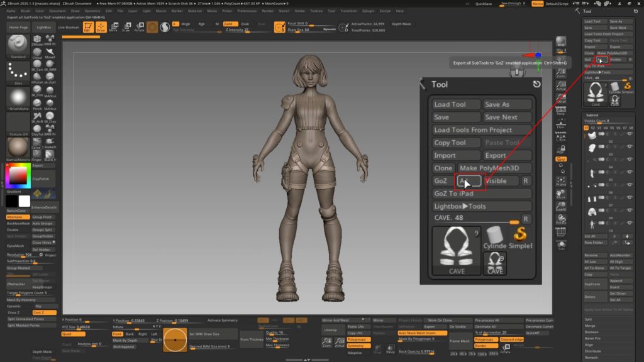Viewport: 644px width, 362px height.
Task: Select the StartupMaterial sphere thumbnail
Action: (17, 148)
